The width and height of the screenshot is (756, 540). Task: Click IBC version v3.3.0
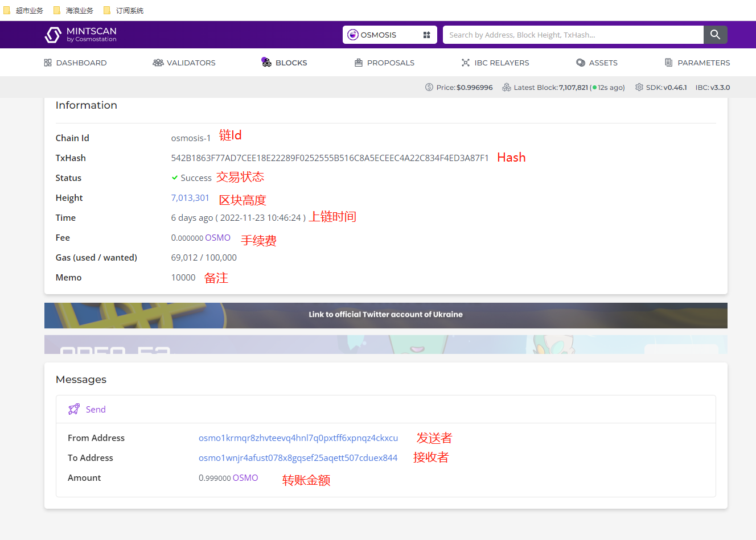point(720,88)
